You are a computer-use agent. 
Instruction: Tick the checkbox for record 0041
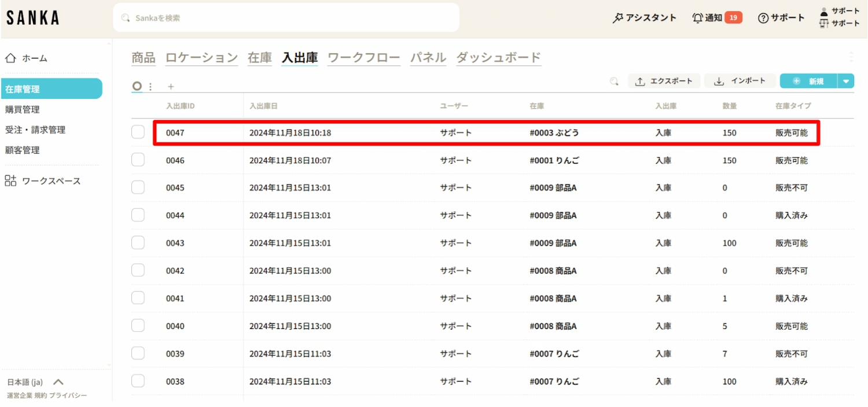138,298
